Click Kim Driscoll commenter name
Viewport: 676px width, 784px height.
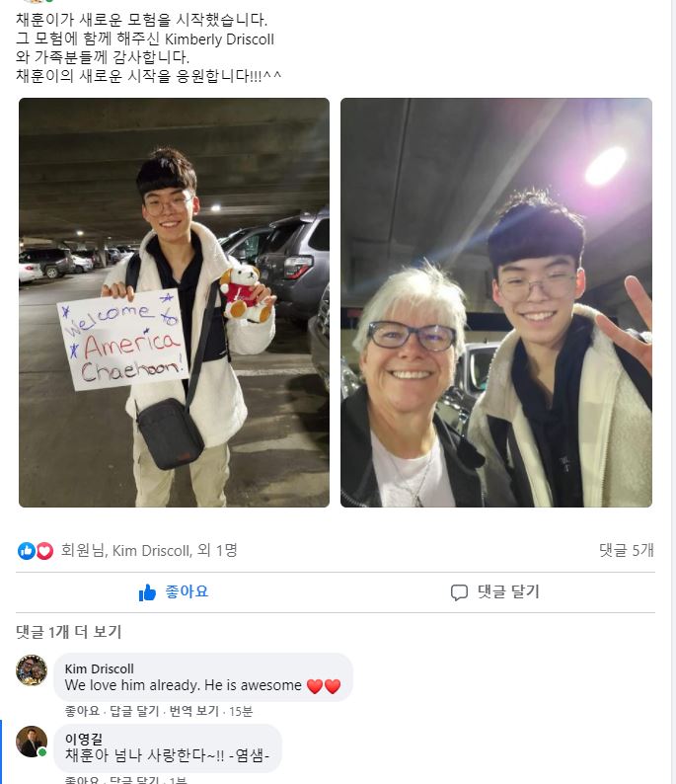100,669
